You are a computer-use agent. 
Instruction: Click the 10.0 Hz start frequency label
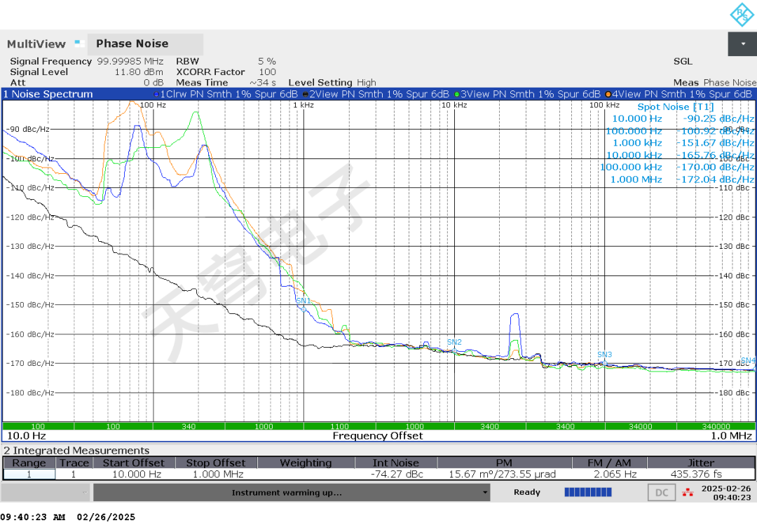click(x=26, y=436)
